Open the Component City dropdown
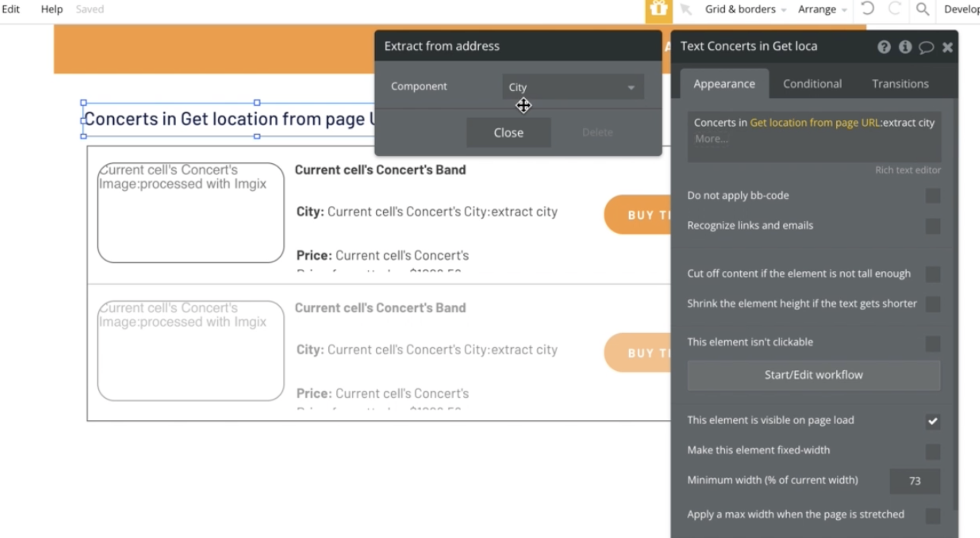The image size is (980, 538). click(x=573, y=87)
